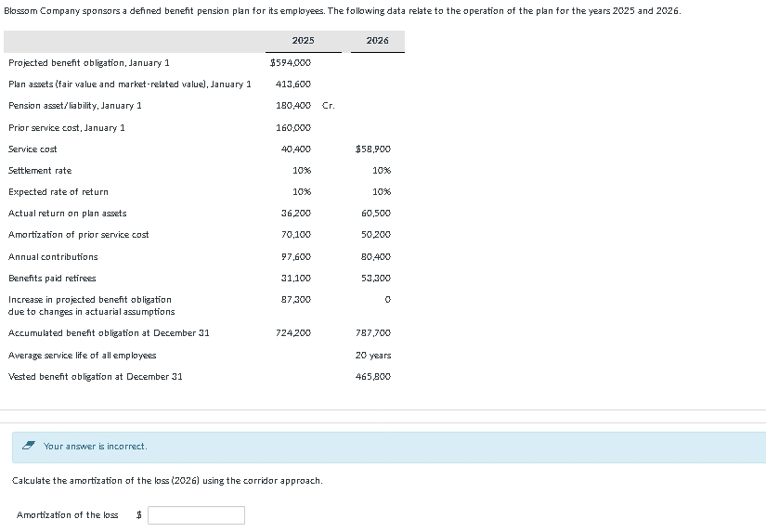The image size is (766, 532).
Task: Click the 40,400 service cost for 2025
Action: point(296,149)
